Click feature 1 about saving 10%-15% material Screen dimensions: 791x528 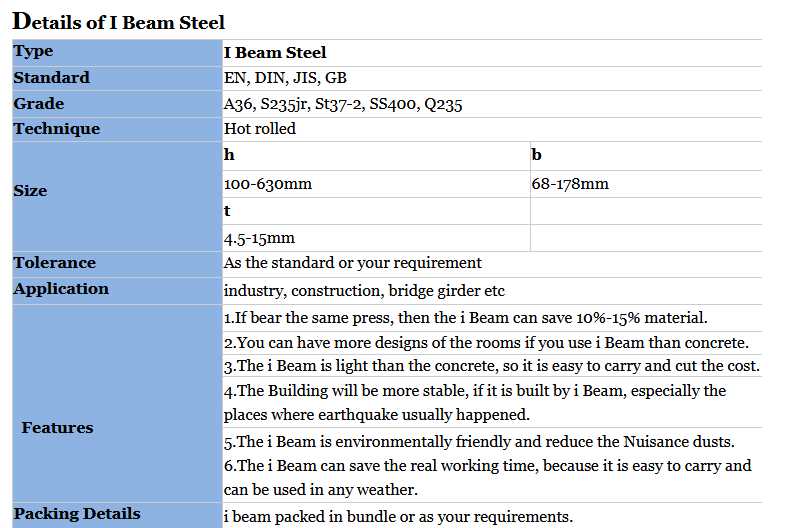465,318
